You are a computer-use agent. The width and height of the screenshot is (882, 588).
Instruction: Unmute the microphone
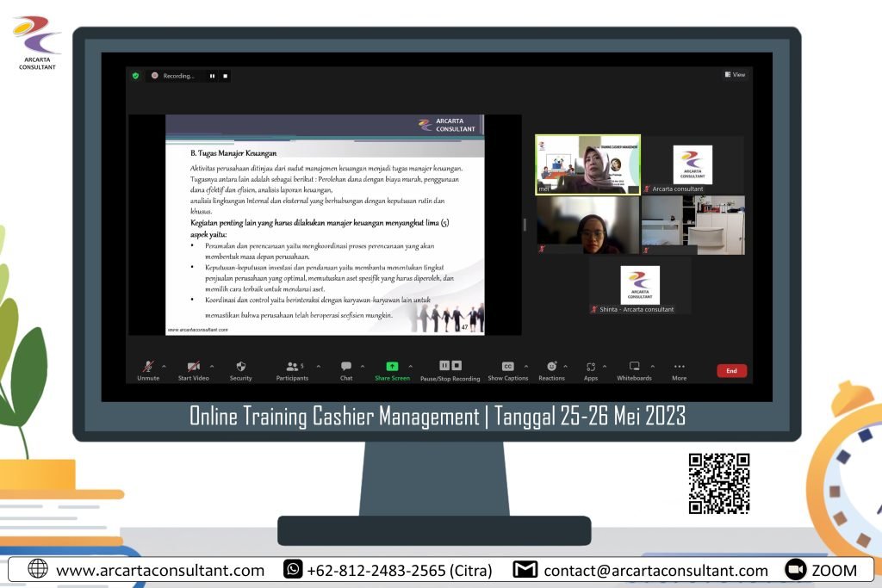pos(148,367)
